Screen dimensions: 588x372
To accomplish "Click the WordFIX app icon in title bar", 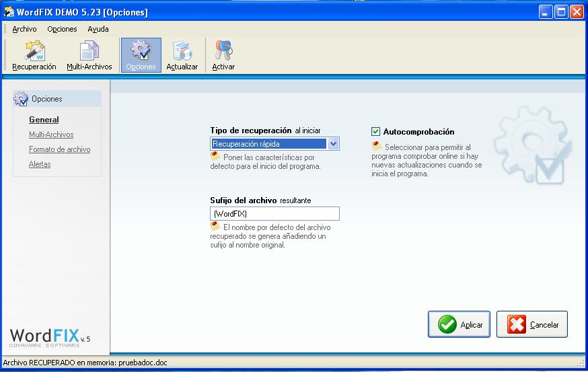I will (x=9, y=12).
